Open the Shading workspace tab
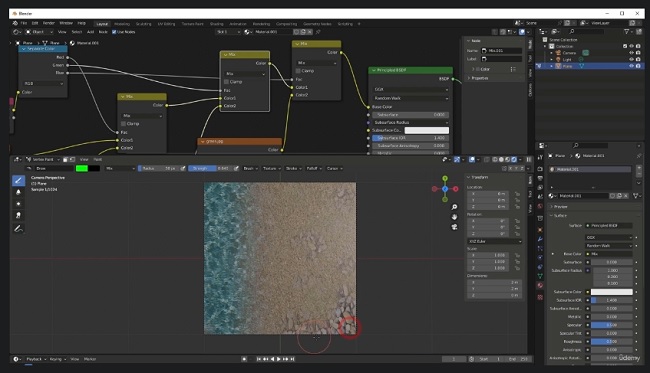 click(x=216, y=24)
